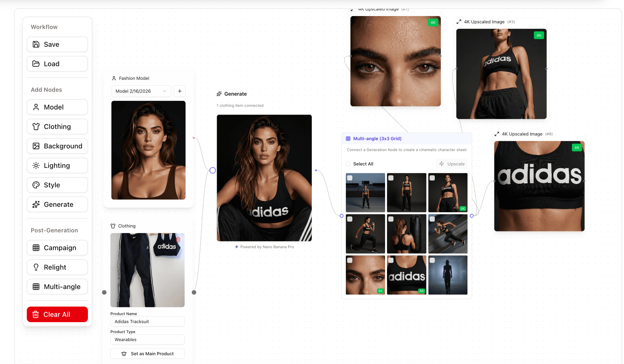Click the plus button beside model dropdown
The width and height of the screenshot is (624, 364).
180,91
